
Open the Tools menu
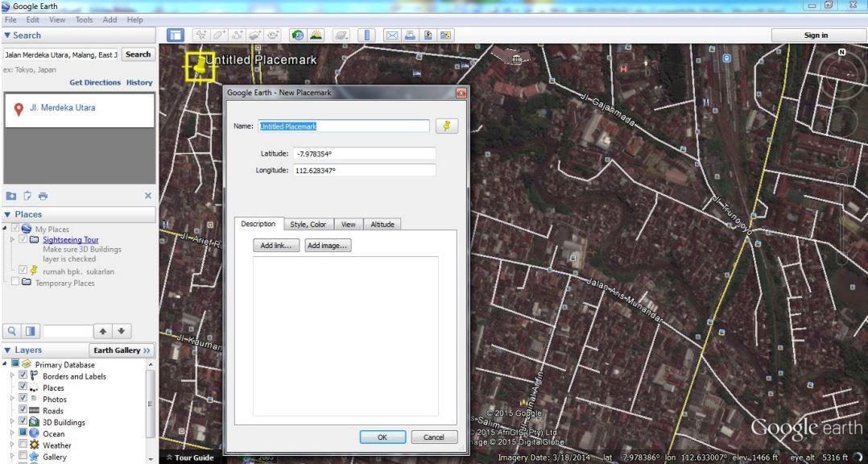(84, 19)
